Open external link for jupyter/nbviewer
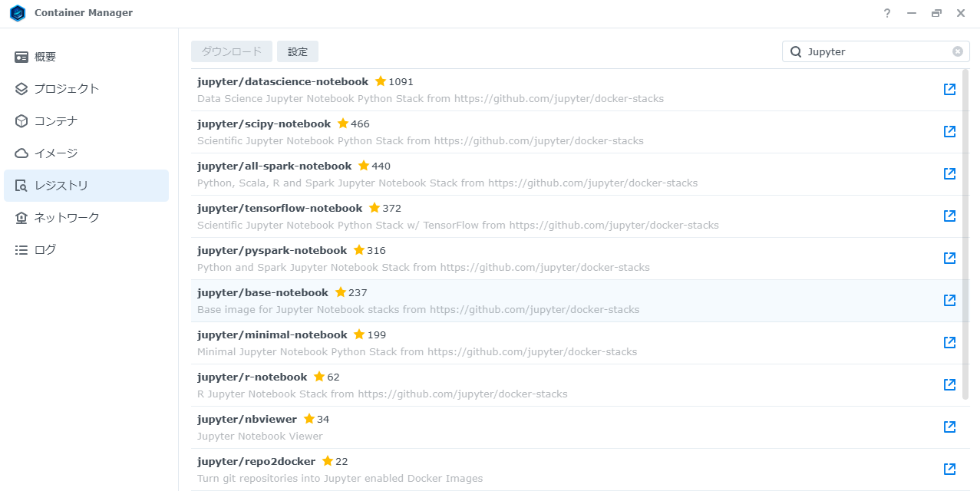 pos(949,427)
